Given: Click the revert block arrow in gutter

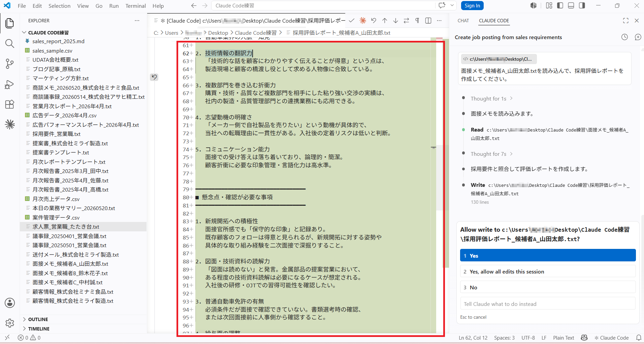Looking at the screenshot, I should click(154, 77).
